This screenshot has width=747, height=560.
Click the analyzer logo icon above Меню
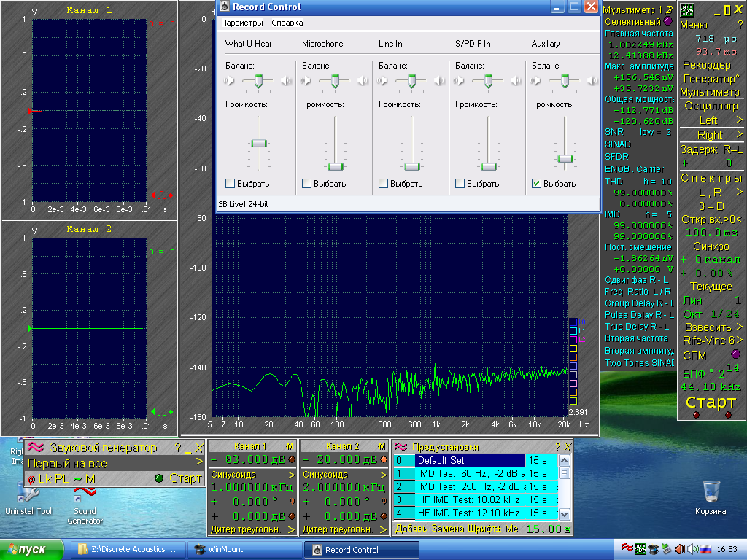tap(686, 10)
